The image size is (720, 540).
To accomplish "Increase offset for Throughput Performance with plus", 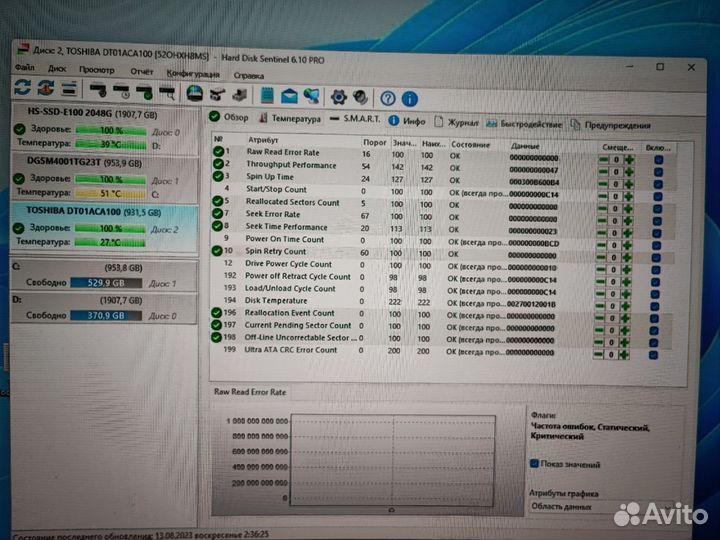I will pyautogui.click(x=629, y=172).
